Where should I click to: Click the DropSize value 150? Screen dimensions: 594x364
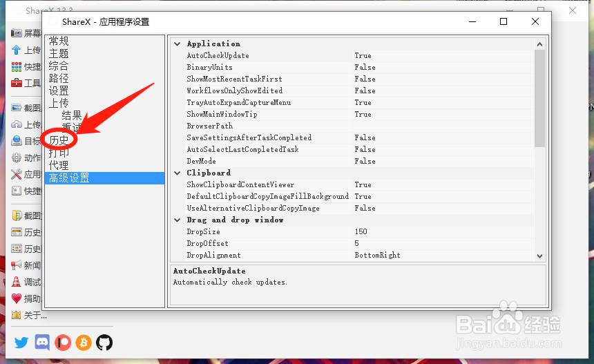tap(361, 232)
